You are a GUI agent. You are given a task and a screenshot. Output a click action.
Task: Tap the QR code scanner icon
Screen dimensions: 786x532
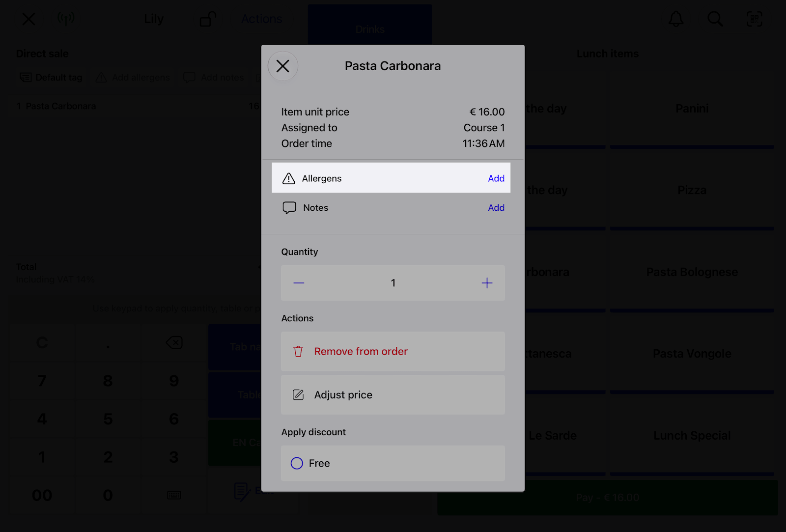point(755,19)
